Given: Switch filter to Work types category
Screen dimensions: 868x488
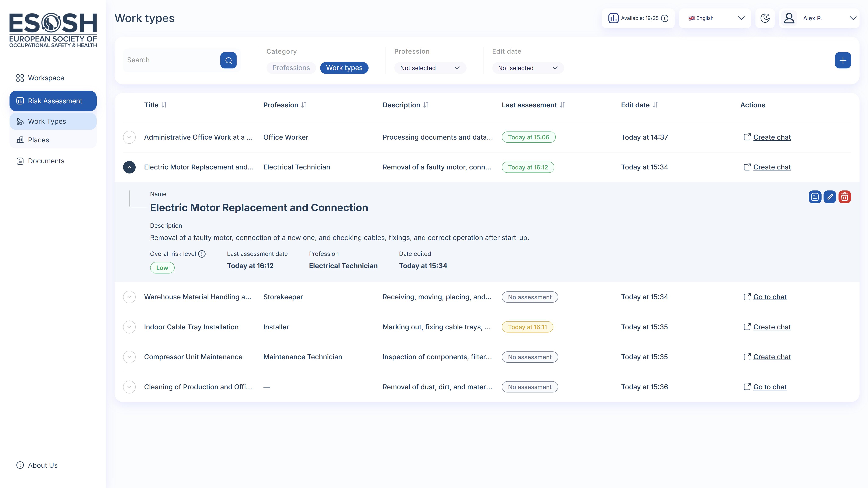Looking at the screenshot, I should pos(344,68).
